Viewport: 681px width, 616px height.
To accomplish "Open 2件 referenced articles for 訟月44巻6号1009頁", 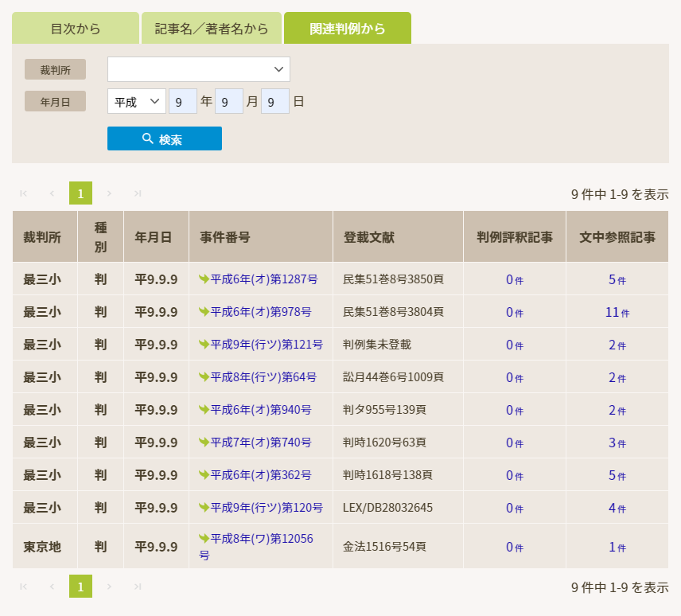I will tap(617, 377).
